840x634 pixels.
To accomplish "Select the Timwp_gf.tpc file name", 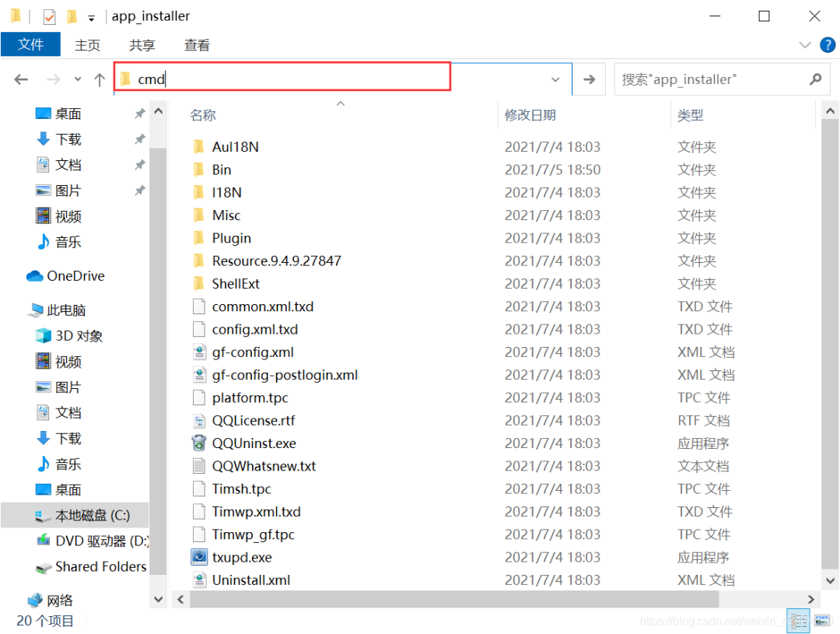I will pos(254,534).
